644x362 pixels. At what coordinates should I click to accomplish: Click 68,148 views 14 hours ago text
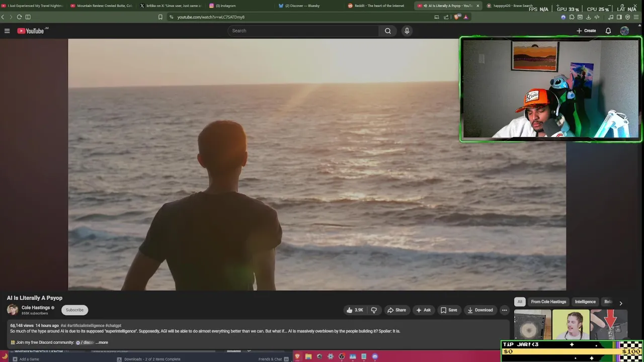(x=34, y=326)
